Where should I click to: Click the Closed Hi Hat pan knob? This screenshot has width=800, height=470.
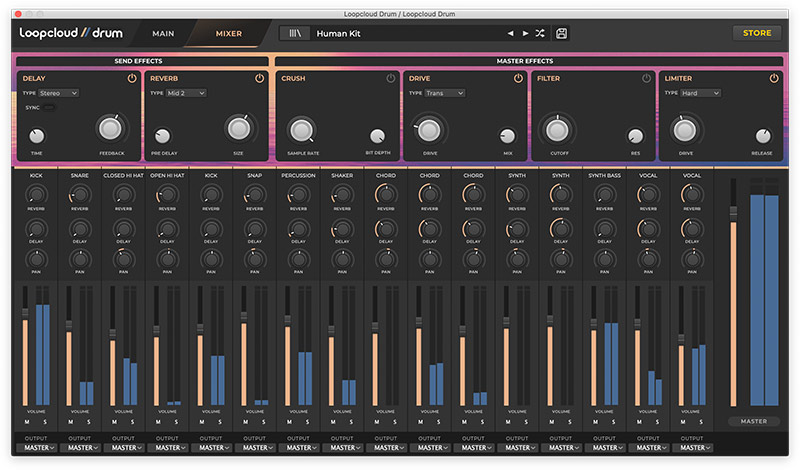tap(123, 259)
